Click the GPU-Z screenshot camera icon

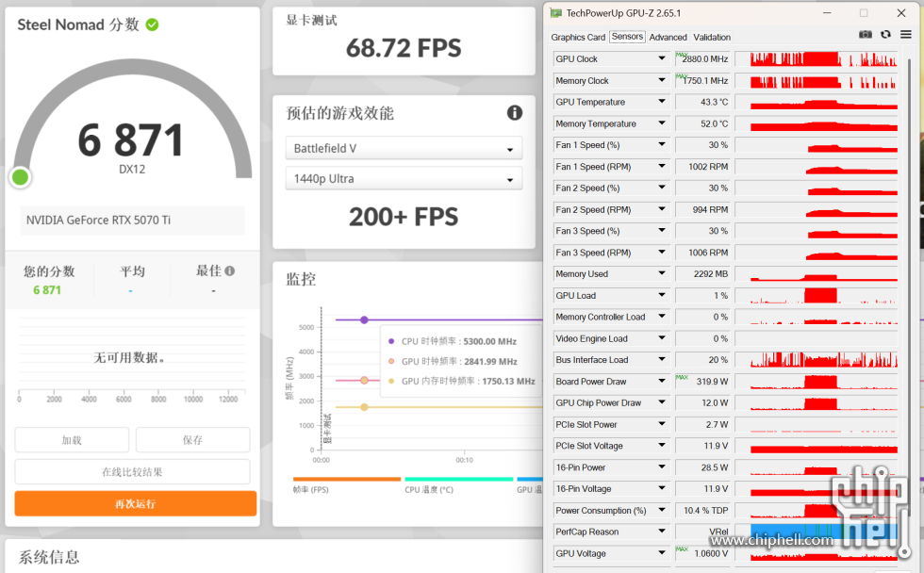pyautogui.click(x=866, y=35)
